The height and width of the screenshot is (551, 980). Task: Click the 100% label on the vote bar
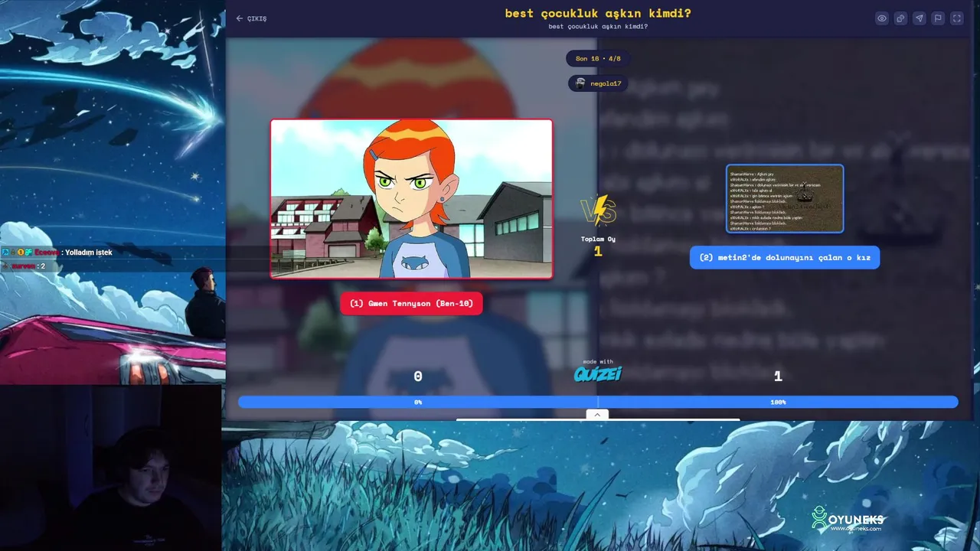click(778, 402)
